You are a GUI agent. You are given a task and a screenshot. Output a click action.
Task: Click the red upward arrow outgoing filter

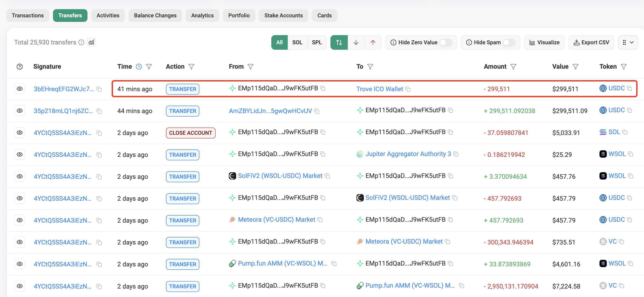click(372, 42)
